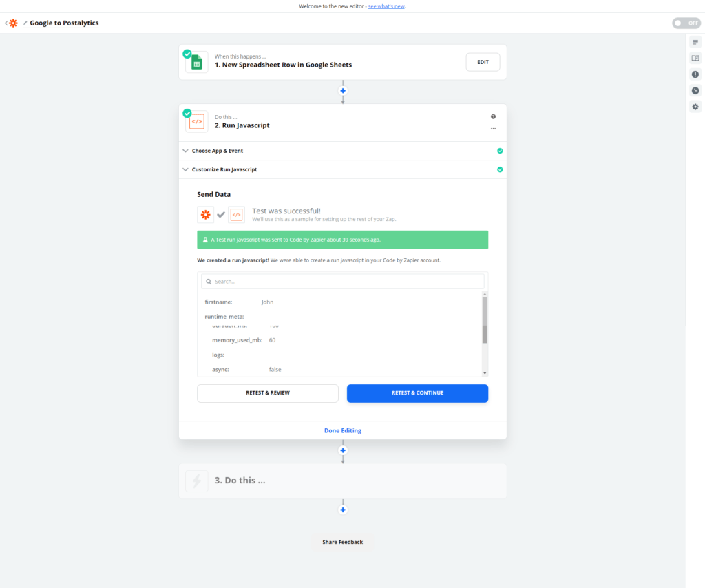Image resolution: width=705 pixels, height=588 pixels.
Task: Click the firstname value John
Action: [268, 302]
